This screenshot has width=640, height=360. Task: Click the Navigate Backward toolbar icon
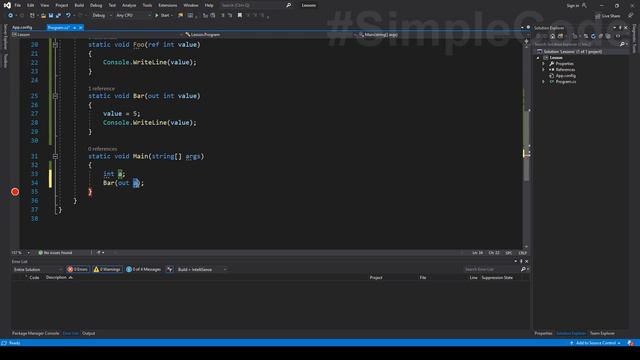click(x=10, y=16)
